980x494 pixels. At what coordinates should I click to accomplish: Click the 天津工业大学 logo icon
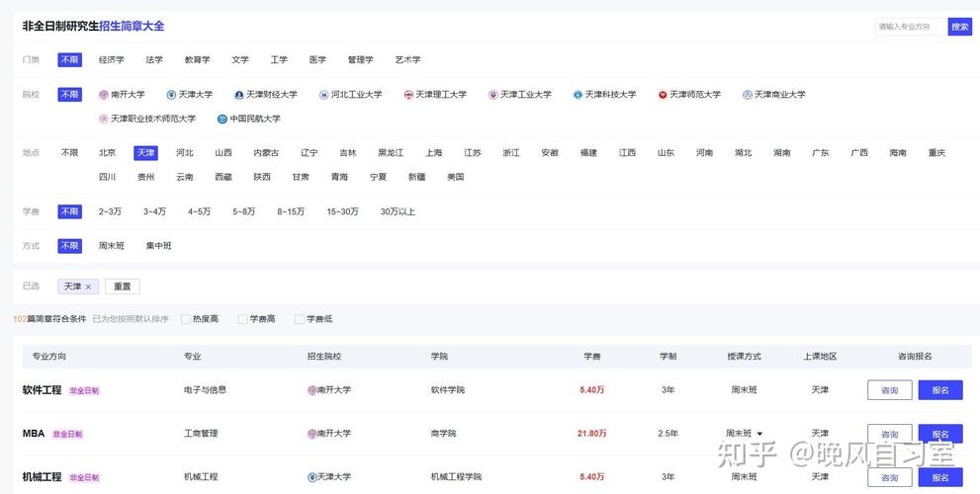493,95
